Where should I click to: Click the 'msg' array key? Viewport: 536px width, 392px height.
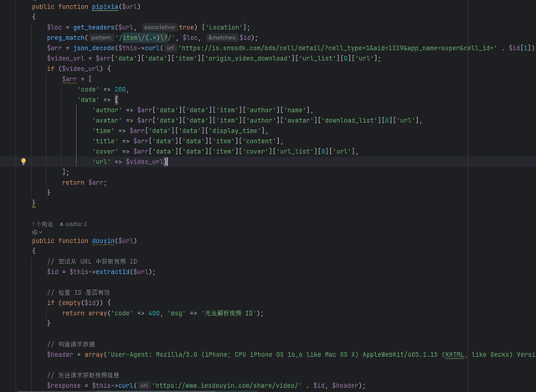pyautogui.click(x=177, y=313)
